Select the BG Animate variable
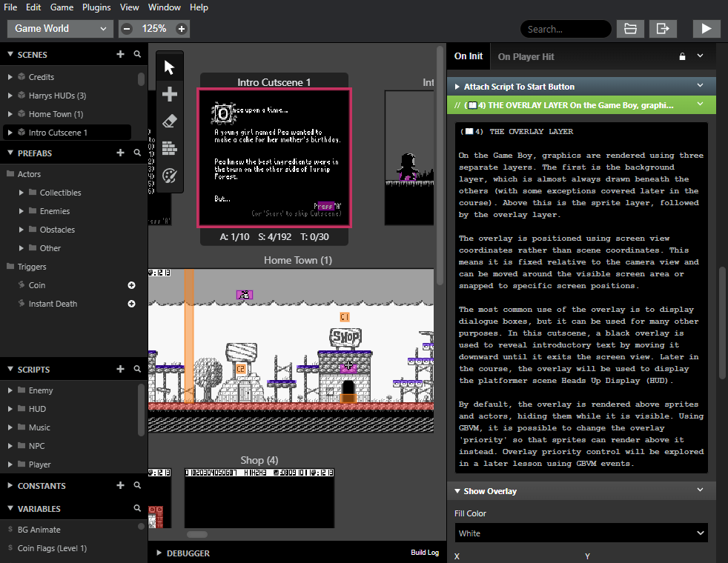The height and width of the screenshot is (563, 728). click(x=39, y=530)
